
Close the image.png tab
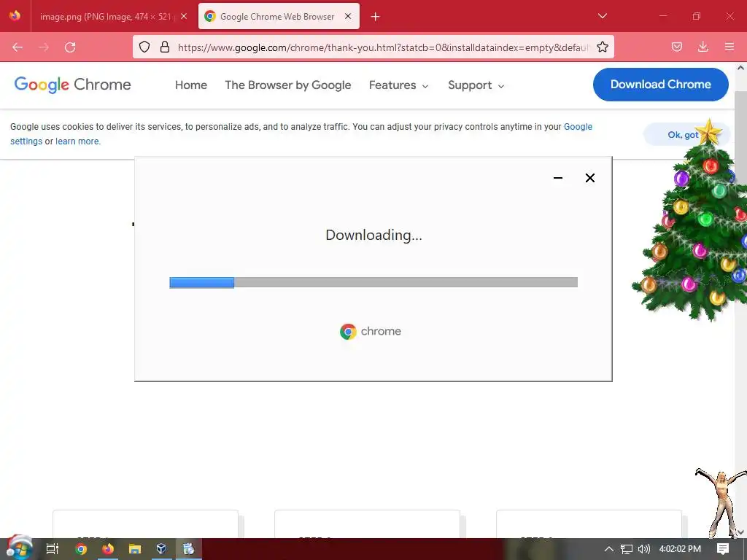coord(184,16)
